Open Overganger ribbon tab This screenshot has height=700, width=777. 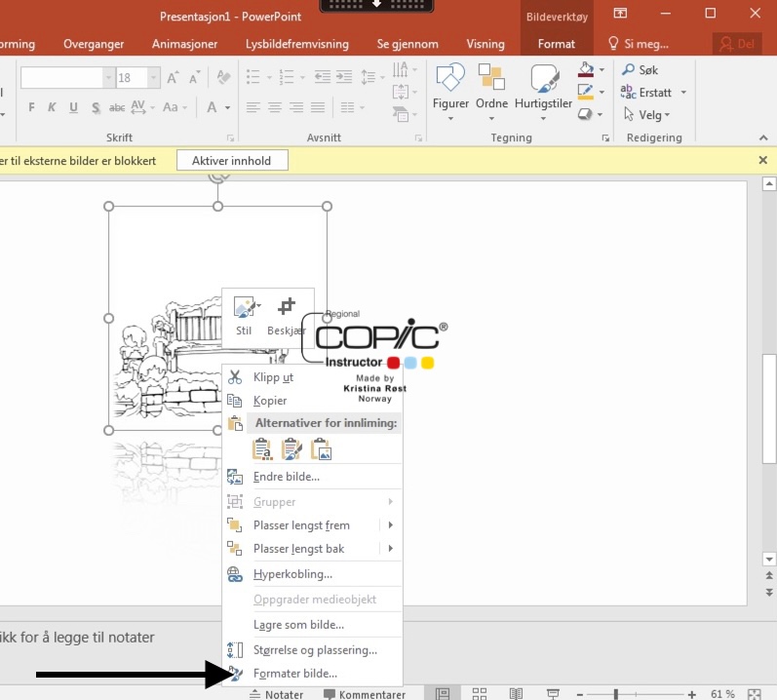pos(94,44)
